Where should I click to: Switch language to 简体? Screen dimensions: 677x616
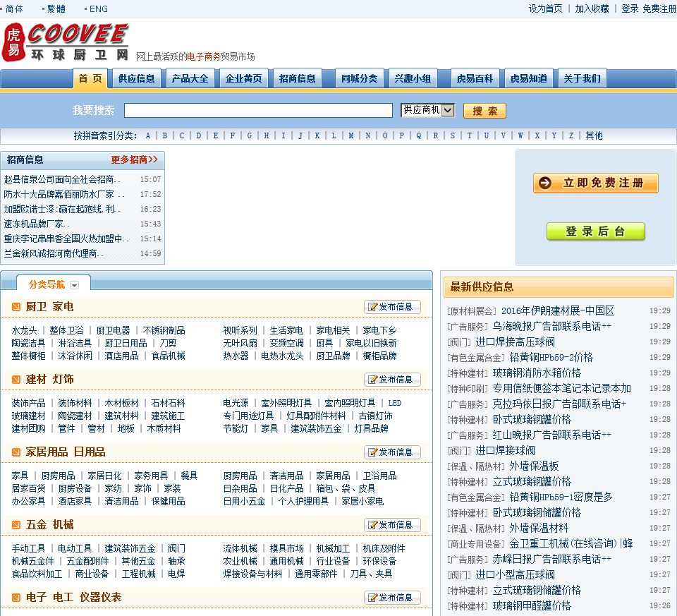click(14, 8)
